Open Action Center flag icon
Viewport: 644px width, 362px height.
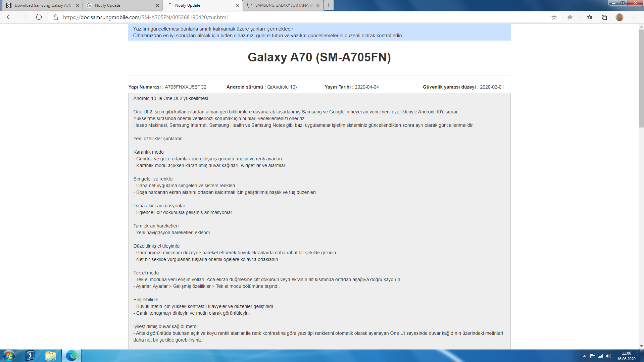coord(592,356)
